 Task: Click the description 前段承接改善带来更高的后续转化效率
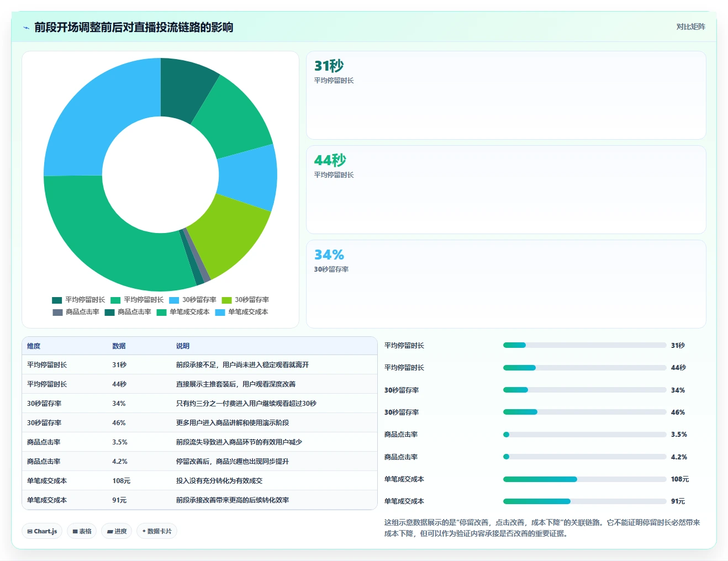pyautogui.click(x=233, y=500)
